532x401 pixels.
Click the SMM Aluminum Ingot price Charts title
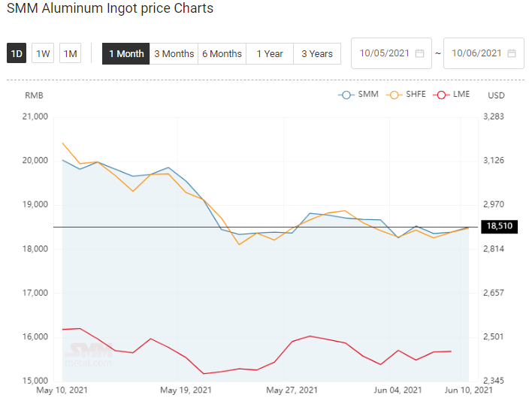point(110,8)
